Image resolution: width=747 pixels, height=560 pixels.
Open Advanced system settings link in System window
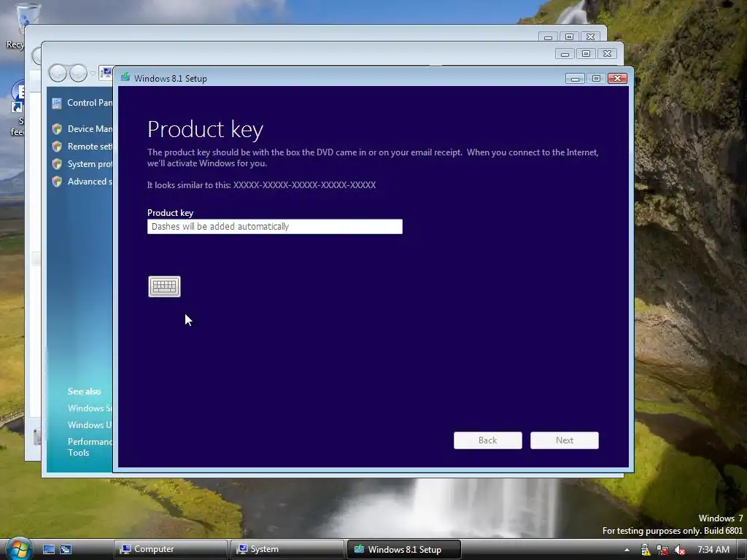(x=90, y=182)
